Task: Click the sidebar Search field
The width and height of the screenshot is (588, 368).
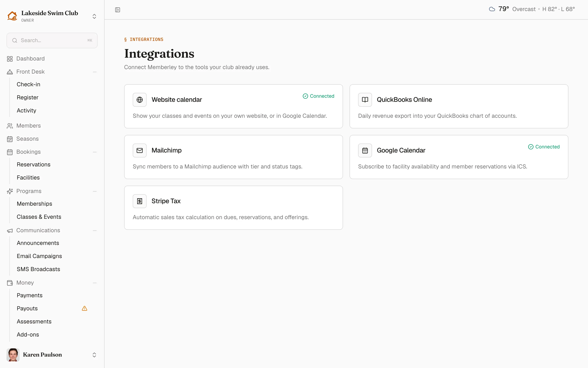Action: [x=52, y=40]
